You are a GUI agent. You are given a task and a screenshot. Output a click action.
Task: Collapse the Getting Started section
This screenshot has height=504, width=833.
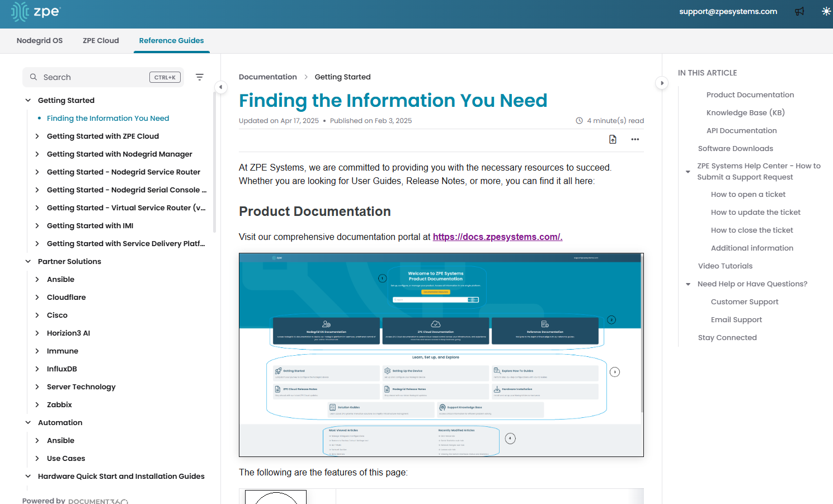(28, 101)
